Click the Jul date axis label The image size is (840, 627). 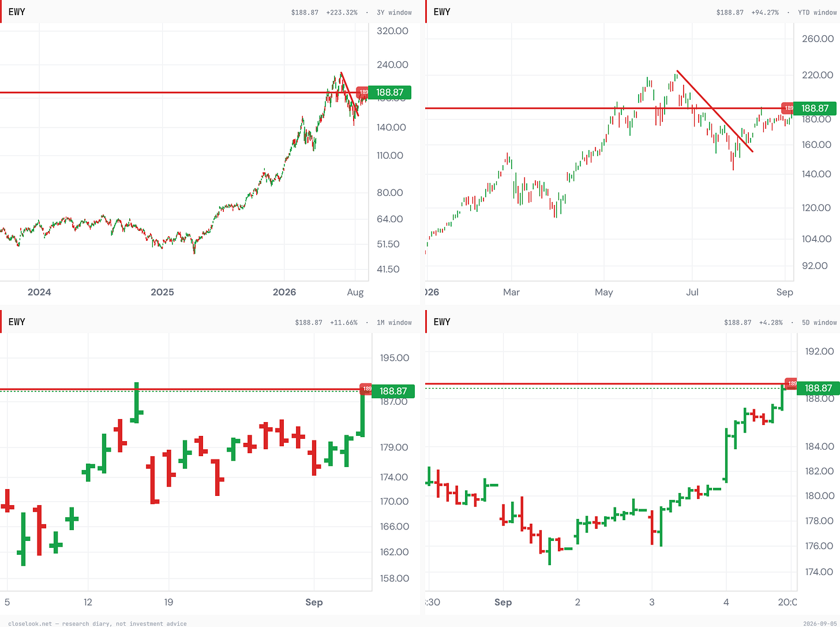pos(692,292)
